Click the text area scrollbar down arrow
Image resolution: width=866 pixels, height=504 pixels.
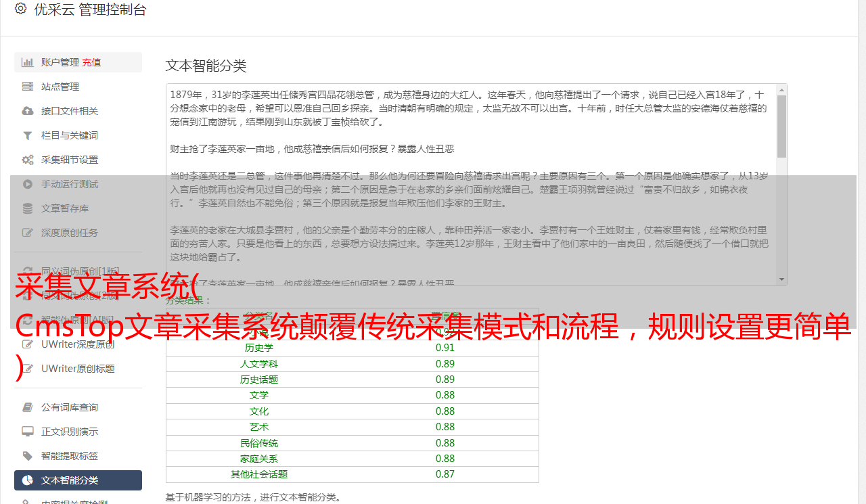[781, 279]
